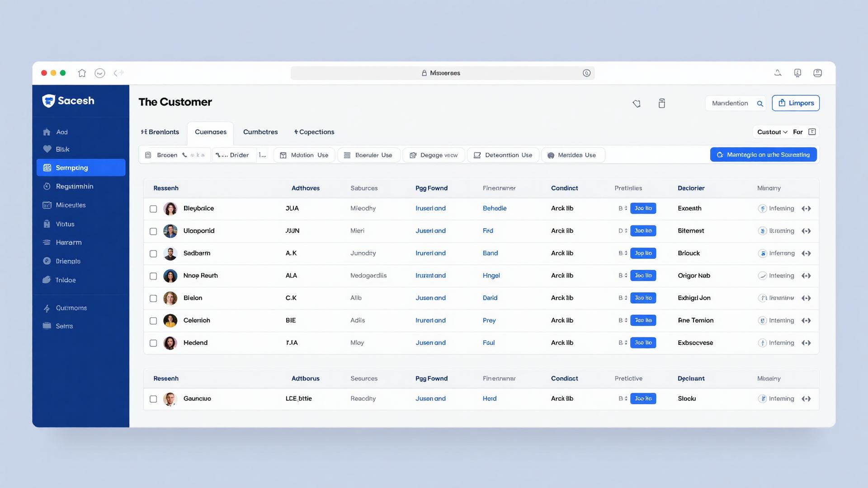Click the Qutmoms lightning icon
Viewport: 868px width, 488px height.
(47, 308)
